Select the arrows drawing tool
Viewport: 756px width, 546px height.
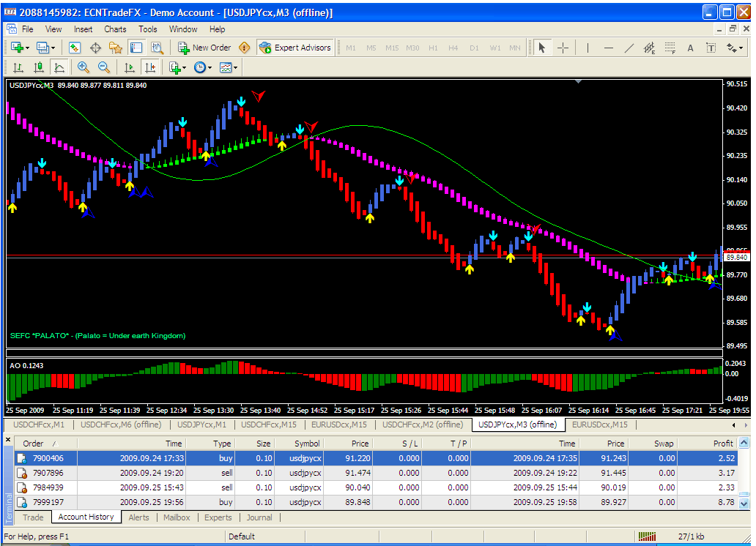(731, 48)
